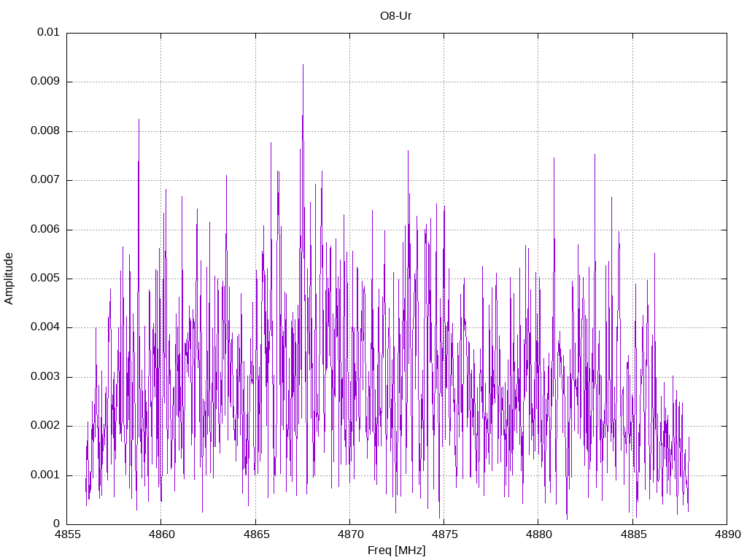
Task: Click the 'Freq [MHz]' x-axis label
Action: (x=396, y=551)
